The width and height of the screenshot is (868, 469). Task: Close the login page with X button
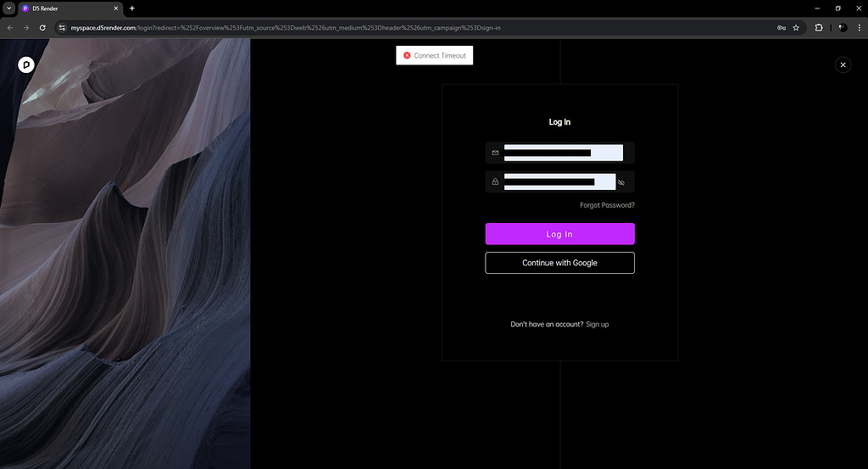pos(843,64)
